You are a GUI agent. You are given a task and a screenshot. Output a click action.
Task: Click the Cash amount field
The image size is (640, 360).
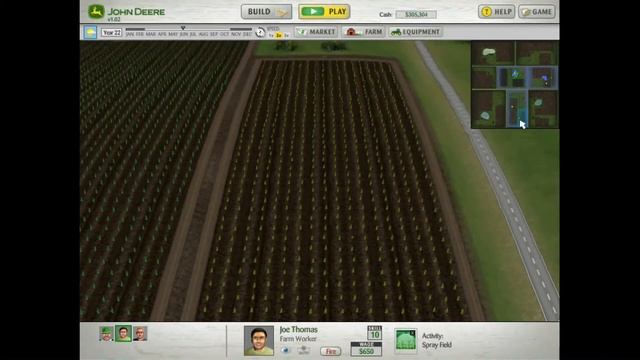416,15
